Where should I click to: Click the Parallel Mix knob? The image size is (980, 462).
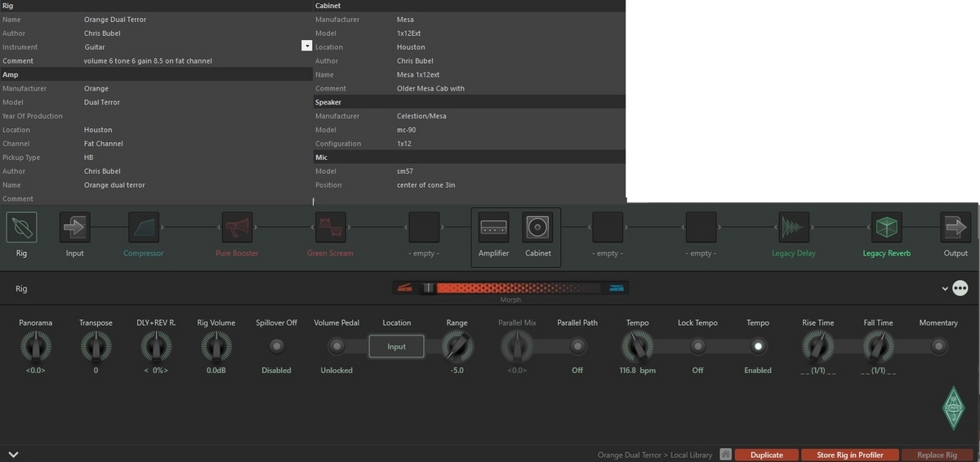(517, 348)
